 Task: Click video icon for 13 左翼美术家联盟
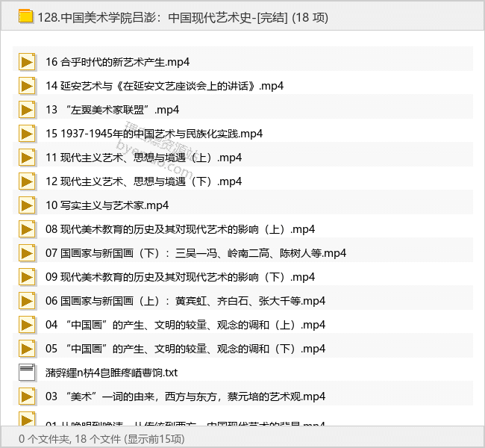28,110
